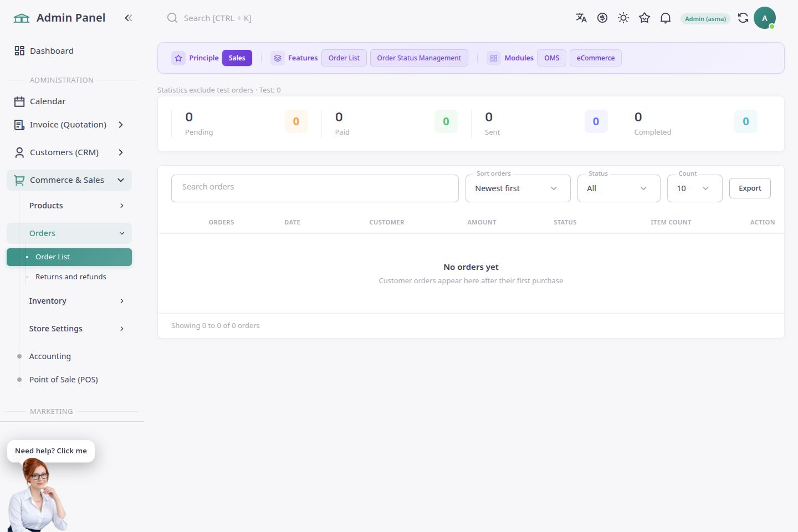The image size is (798, 532).
Task: Click the Order List feature tag
Action: [344, 58]
